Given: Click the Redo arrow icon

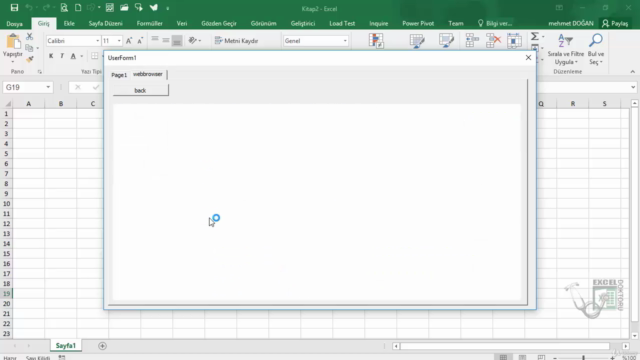Looking at the screenshot, I should pos(46,8).
